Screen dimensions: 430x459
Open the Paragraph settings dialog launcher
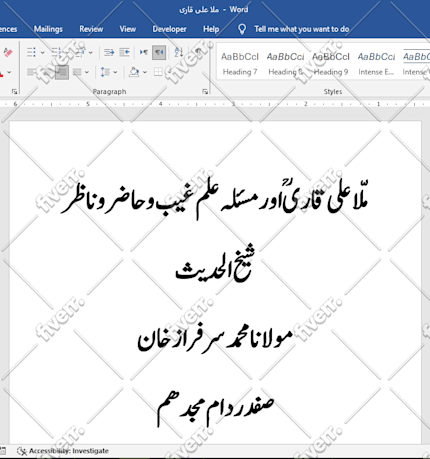coord(205,91)
